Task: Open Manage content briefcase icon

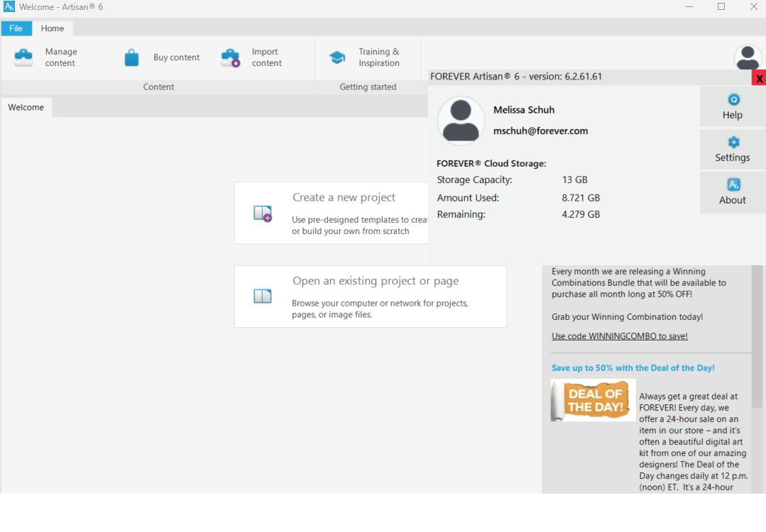Action: 23,57
